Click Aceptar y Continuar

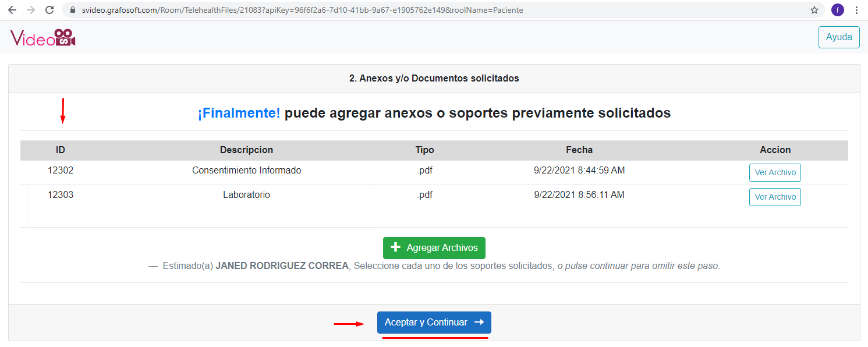click(x=434, y=323)
